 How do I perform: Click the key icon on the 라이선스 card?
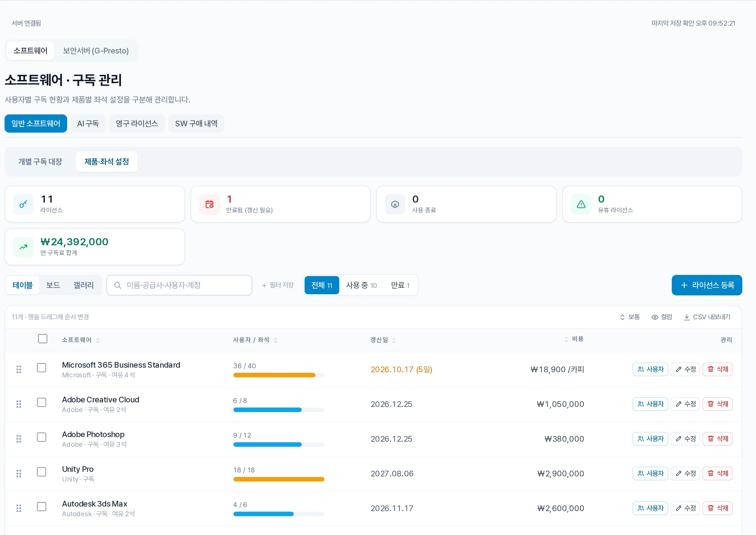click(x=23, y=204)
